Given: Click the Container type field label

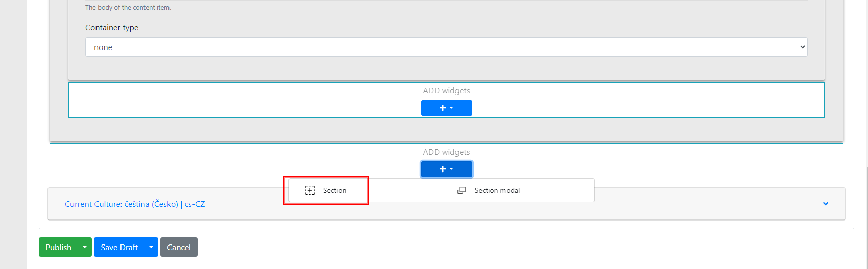Looking at the screenshot, I should click(x=112, y=28).
